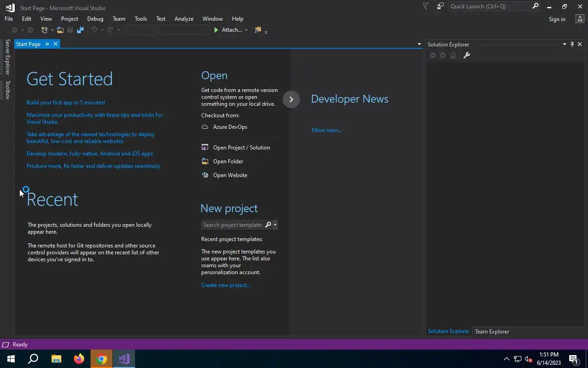Open the Redo history dropdown arrow

[118, 30]
